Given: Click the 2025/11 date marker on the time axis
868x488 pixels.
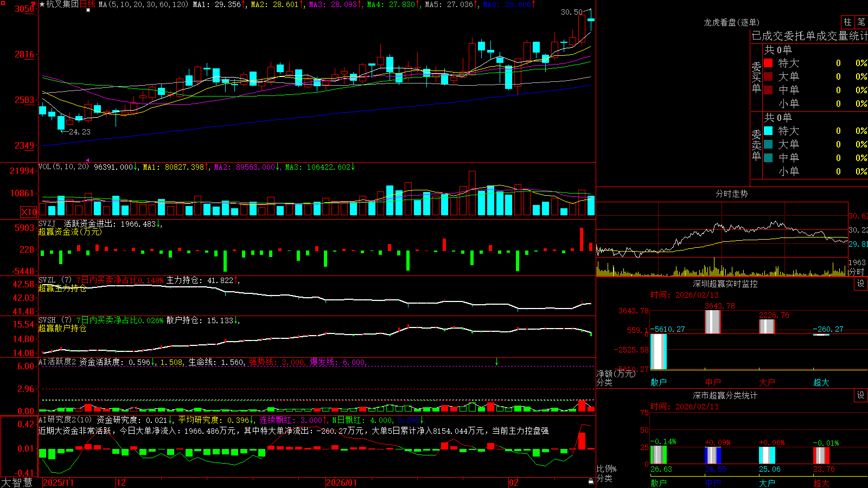Looking at the screenshot, I should pos(58,483).
